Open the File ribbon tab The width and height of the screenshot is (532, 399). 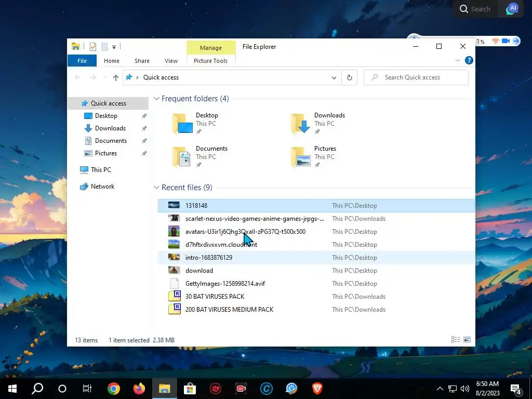82,61
